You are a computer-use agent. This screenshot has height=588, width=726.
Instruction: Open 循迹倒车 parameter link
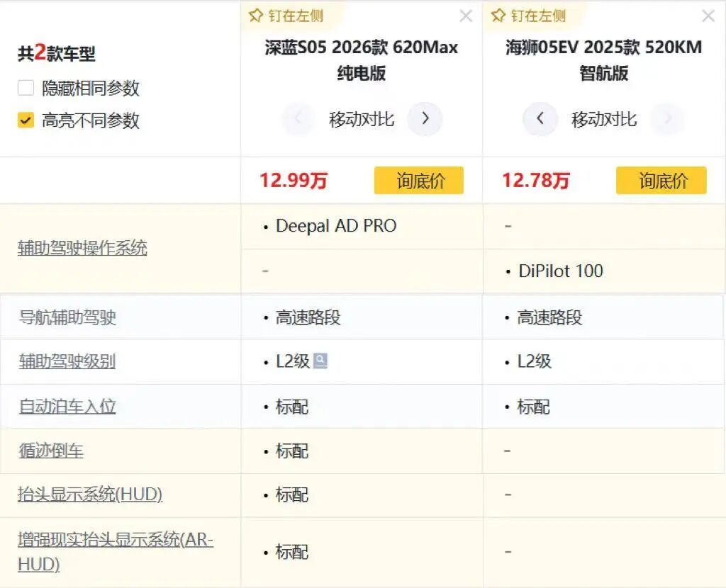point(51,451)
